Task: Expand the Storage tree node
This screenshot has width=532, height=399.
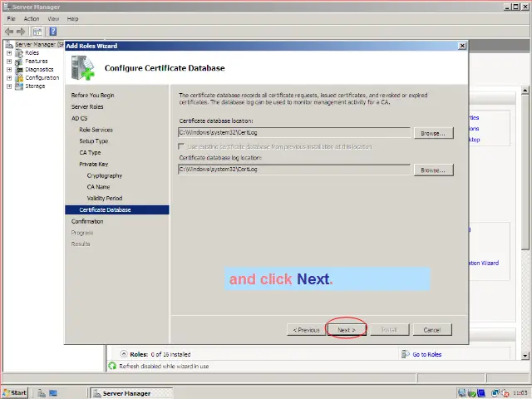Action: click(x=9, y=86)
